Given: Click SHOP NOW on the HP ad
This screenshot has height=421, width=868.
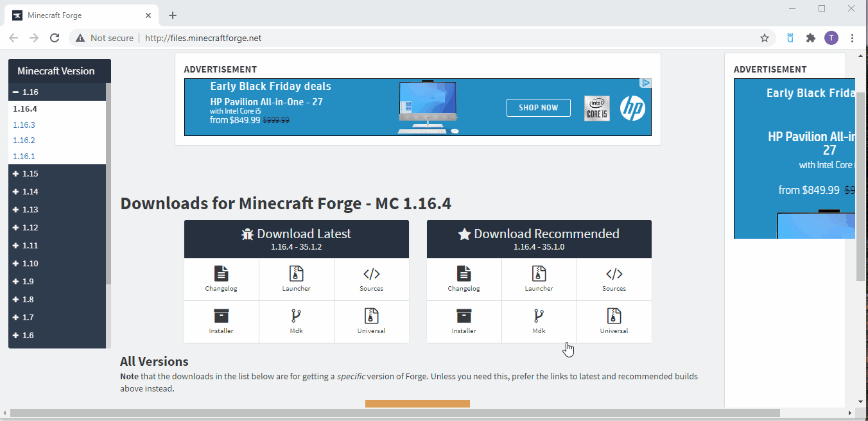Looking at the screenshot, I should point(539,108).
